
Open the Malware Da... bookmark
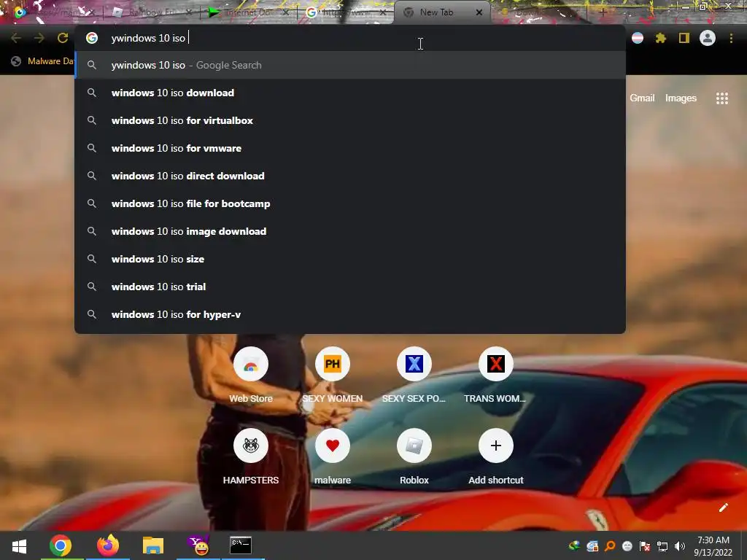click(43, 61)
